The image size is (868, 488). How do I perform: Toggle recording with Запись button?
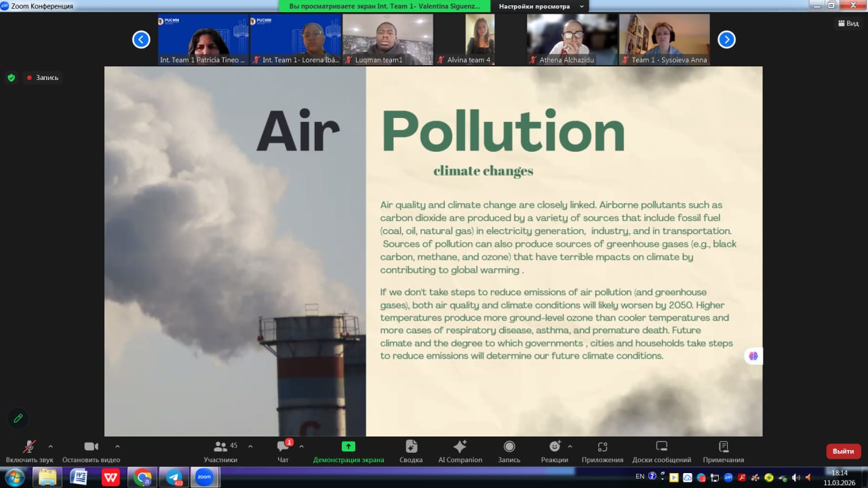click(x=509, y=451)
